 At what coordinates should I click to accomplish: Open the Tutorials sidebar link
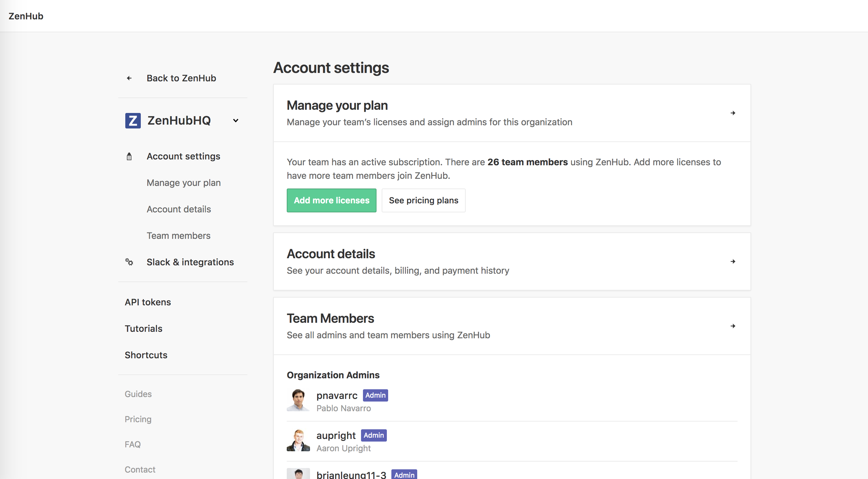point(143,329)
